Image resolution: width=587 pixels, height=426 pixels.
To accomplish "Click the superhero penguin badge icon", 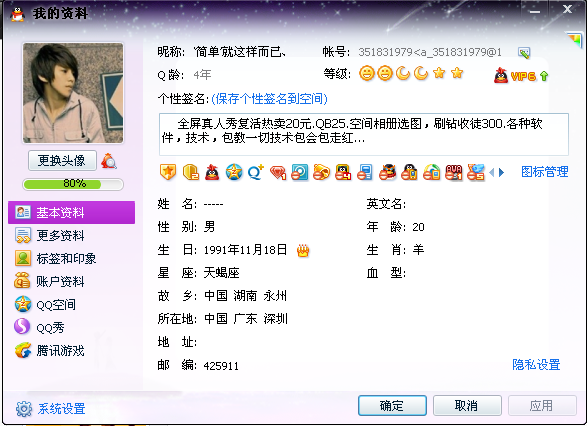I will tap(387, 173).
